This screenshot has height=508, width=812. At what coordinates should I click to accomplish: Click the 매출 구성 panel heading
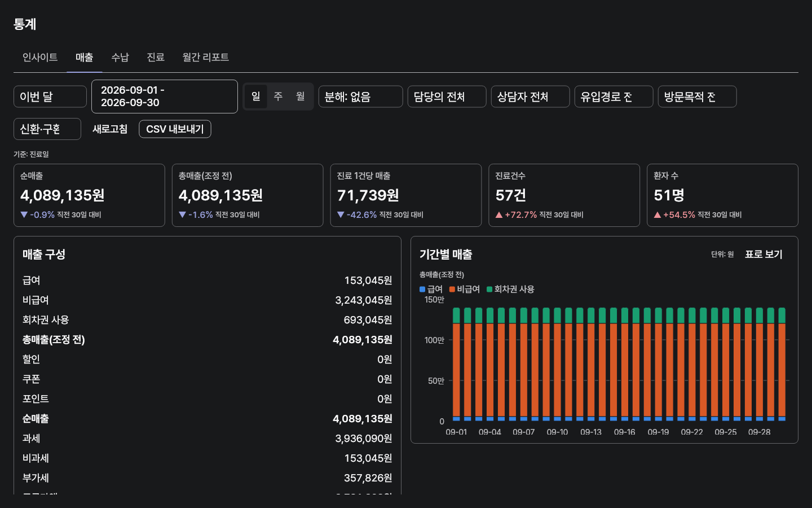pyautogui.click(x=44, y=255)
